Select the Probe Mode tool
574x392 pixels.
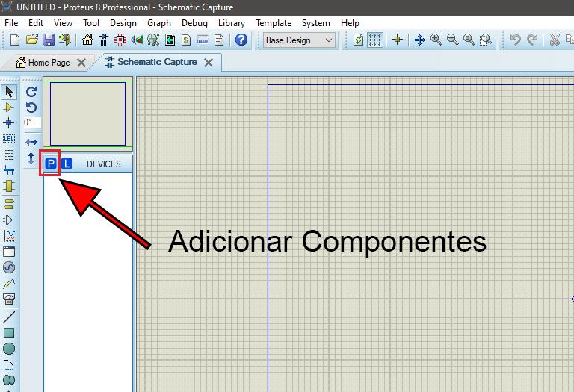(9, 284)
